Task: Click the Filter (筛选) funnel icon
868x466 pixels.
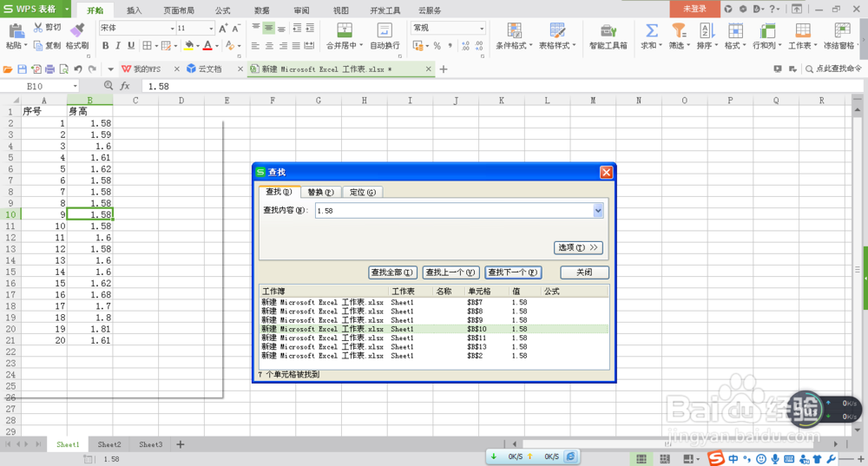Action: tap(679, 30)
